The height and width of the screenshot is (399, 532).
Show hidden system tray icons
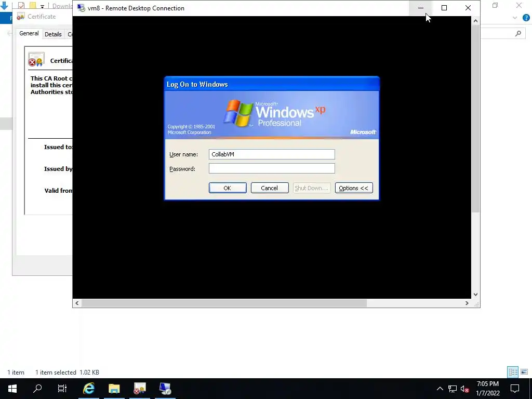tap(440, 389)
